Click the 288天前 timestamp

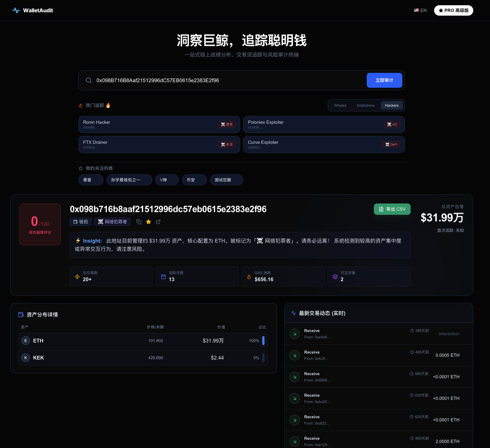(420, 331)
